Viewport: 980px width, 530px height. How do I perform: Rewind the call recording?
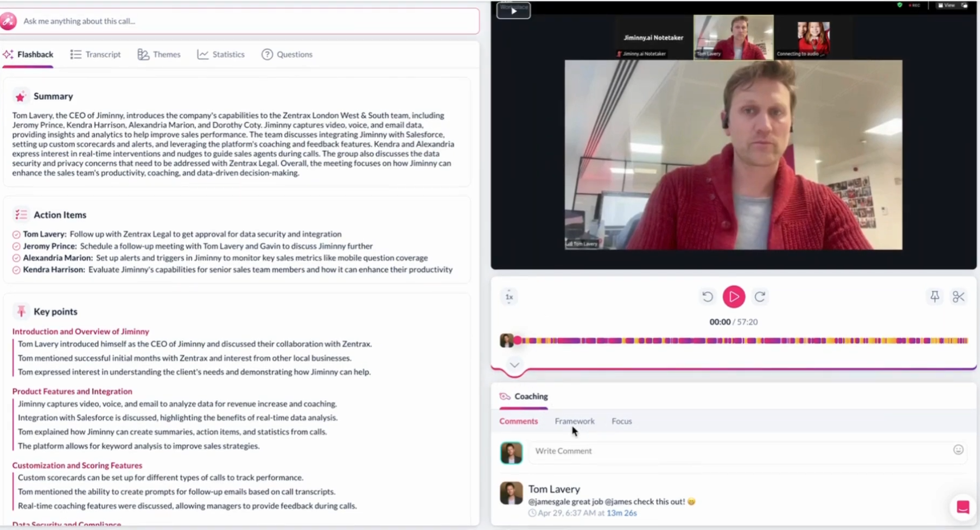(707, 296)
